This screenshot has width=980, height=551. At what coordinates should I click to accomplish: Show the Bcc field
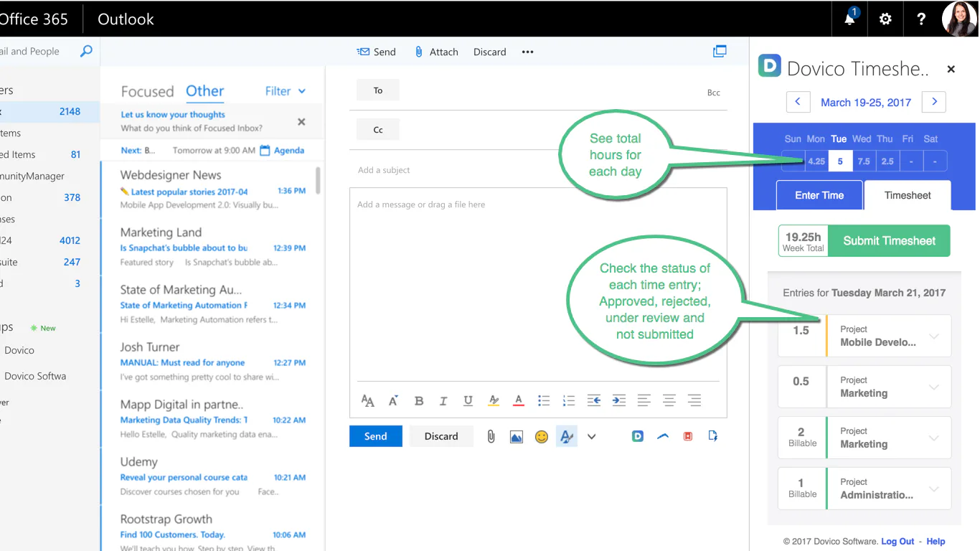click(x=714, y=93)
